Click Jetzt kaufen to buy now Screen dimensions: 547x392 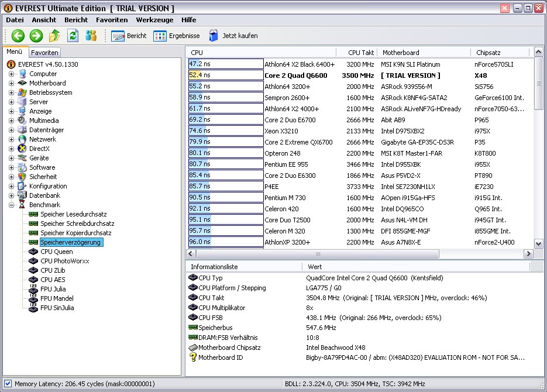[x=233, y=36]
